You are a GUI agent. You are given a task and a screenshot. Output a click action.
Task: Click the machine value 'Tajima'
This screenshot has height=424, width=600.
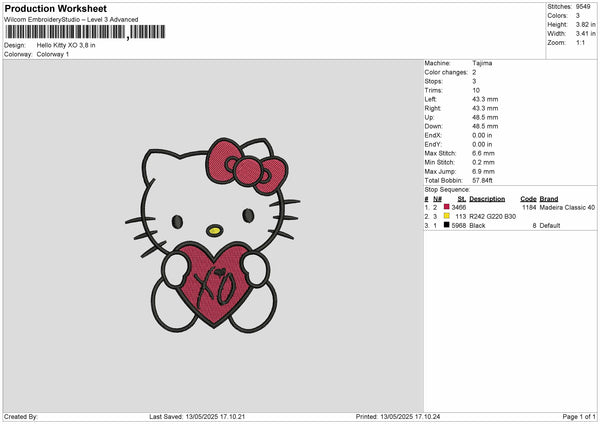pos(482,63)
